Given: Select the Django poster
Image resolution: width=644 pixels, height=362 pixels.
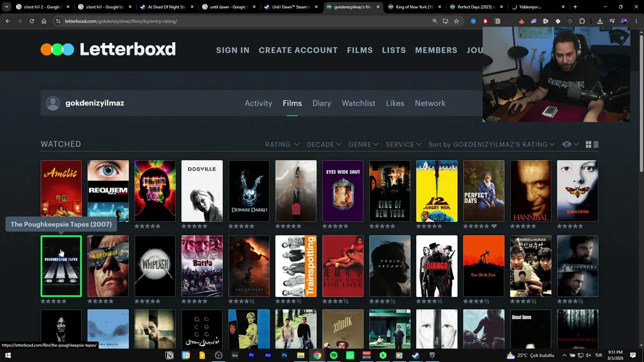Looking at the screenshot, I should pos(437,266).
